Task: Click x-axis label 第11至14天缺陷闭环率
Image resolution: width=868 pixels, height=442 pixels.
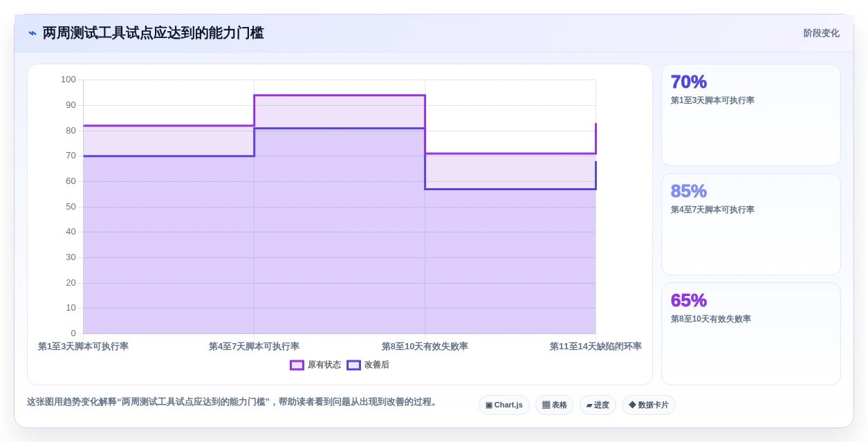Action: point(595,347)
